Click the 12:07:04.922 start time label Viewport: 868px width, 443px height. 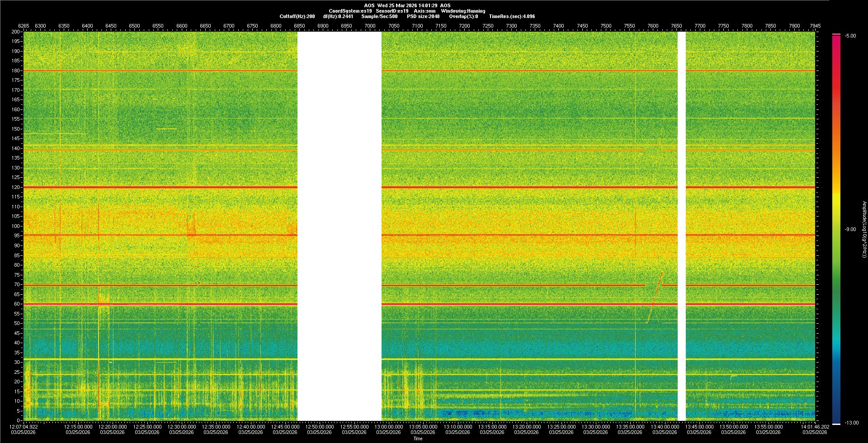point(24,426)
